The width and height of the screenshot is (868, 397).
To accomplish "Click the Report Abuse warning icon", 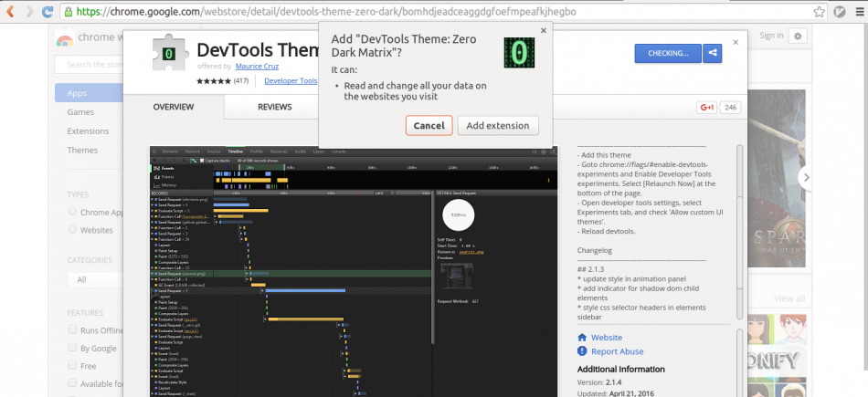I will pos(582,351).
